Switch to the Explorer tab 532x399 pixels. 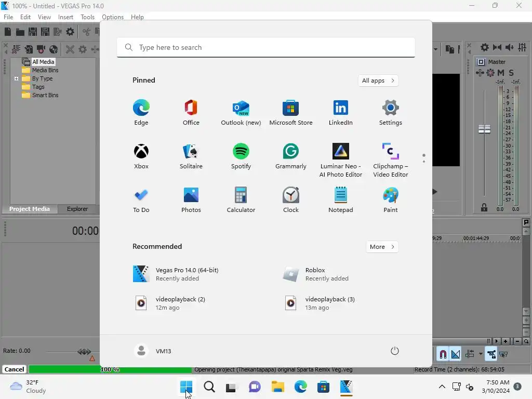pos(77,209)
